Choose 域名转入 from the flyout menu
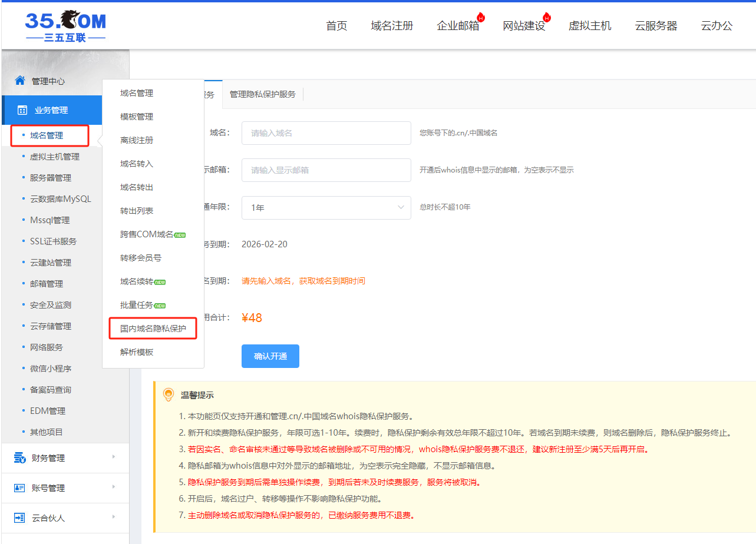 pyautogui.click(x=137, y=164)
